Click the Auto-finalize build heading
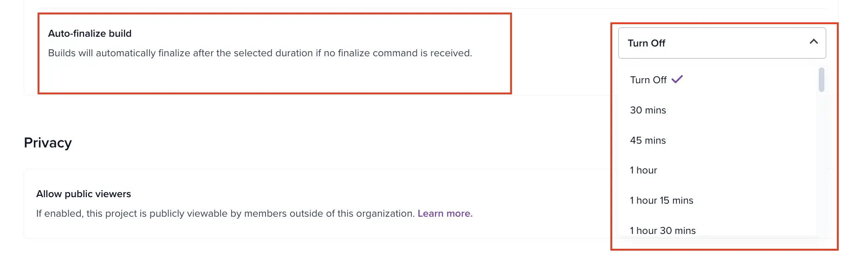The image size is (868, 266). 90,33
